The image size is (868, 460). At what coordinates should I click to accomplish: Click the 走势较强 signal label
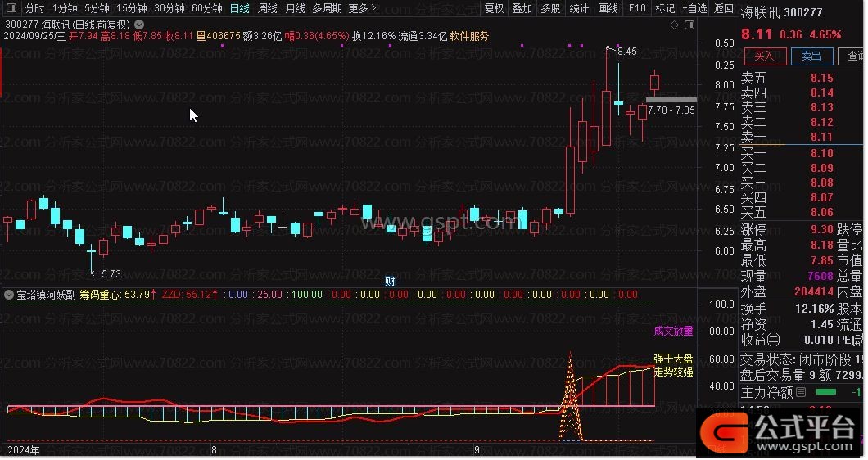673,372
